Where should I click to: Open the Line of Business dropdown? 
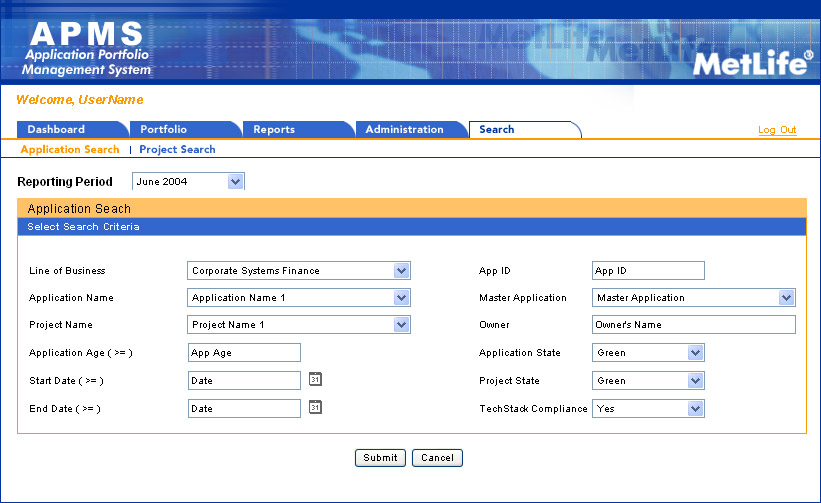coord(298,271)
